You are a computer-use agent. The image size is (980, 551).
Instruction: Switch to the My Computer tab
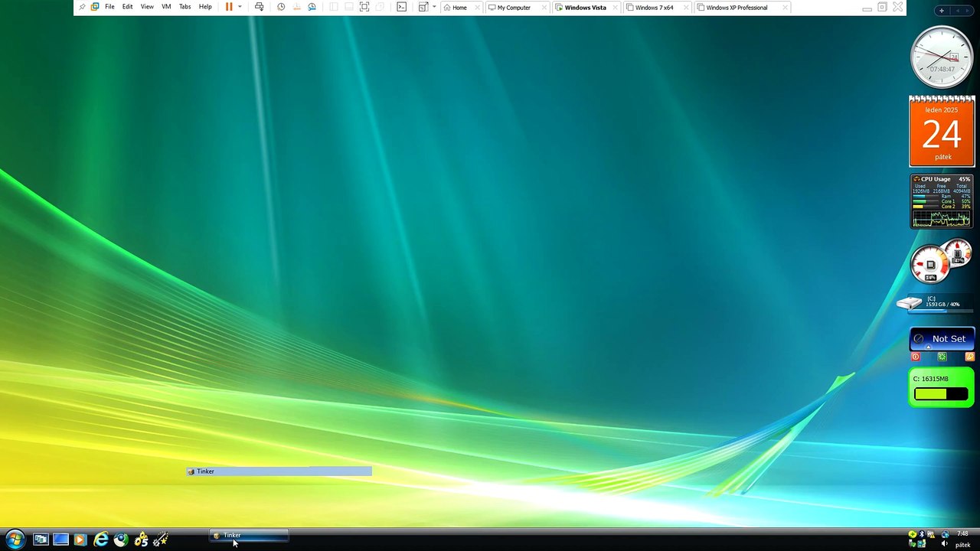514,8
